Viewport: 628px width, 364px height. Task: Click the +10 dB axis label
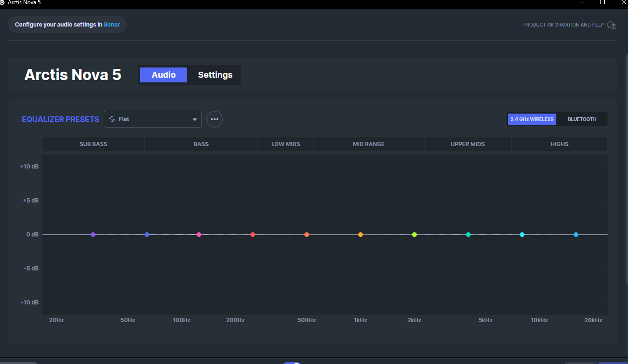[x=29, y=167]
